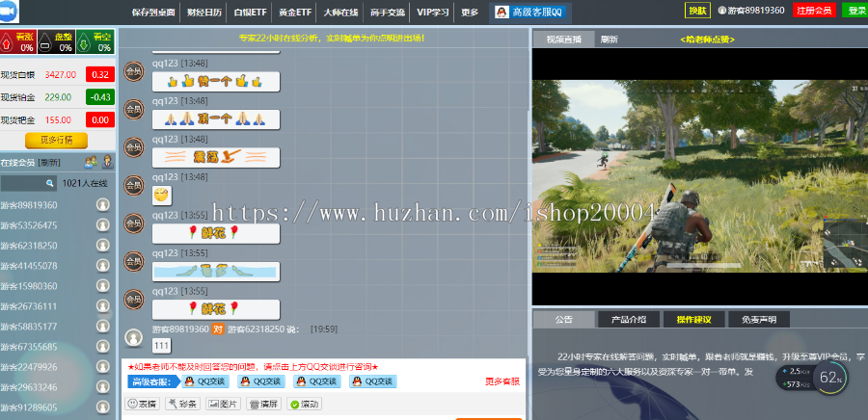The width and height of the screenshot is (868, 420).
Task: Click the red 注册会员 button
Action: 814,10
